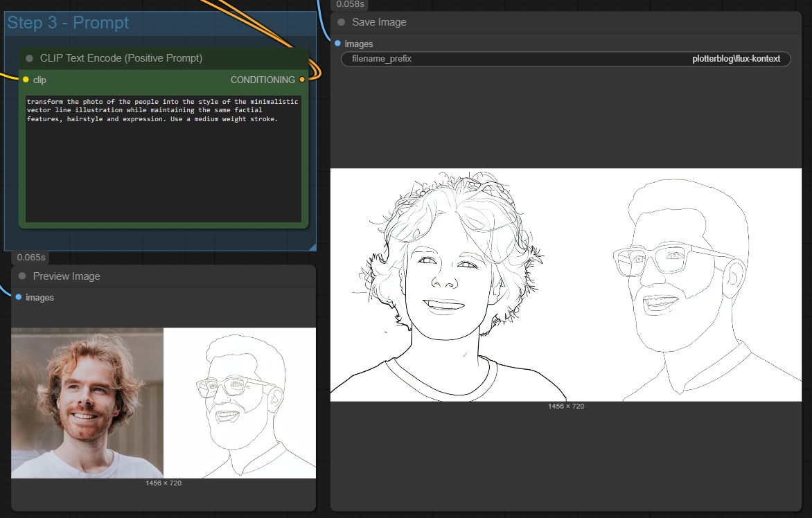Select the Preview Image node title
Screen dimensions: 812x518
pos(67,276)
